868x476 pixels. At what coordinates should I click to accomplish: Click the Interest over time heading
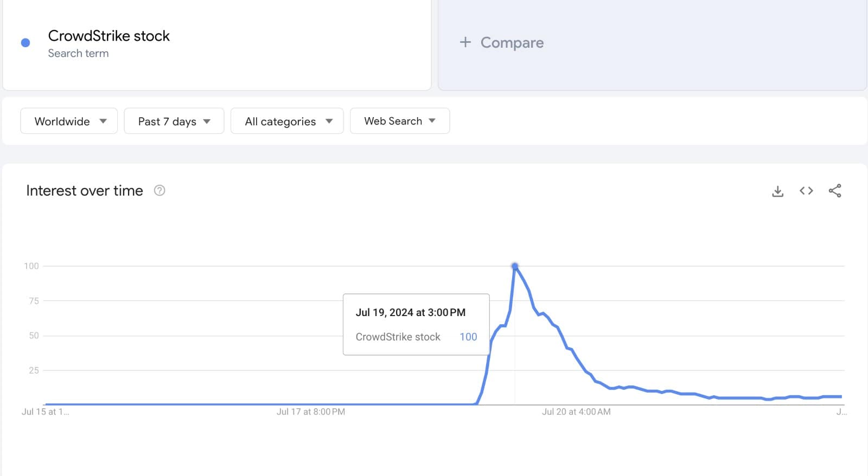point(85,191)
